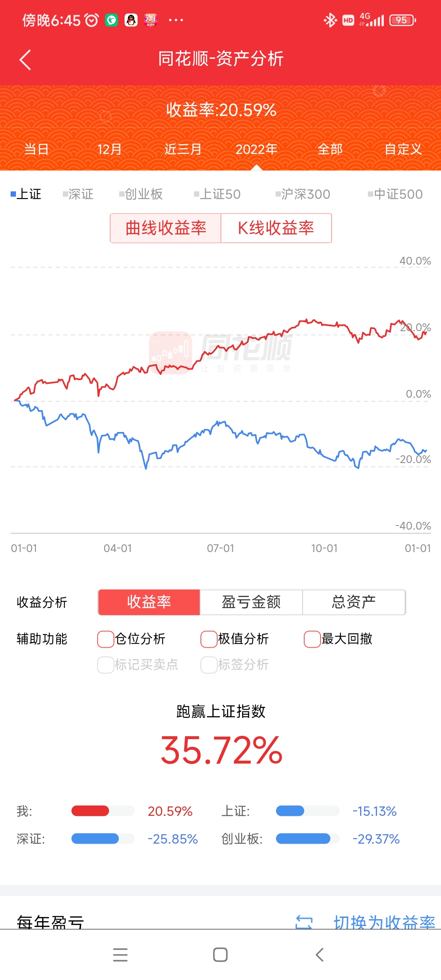Screen dimensions: 441x980
Task: Tap the switch arrows icon near 每年盈亏
Action: [x=304, y=922]
